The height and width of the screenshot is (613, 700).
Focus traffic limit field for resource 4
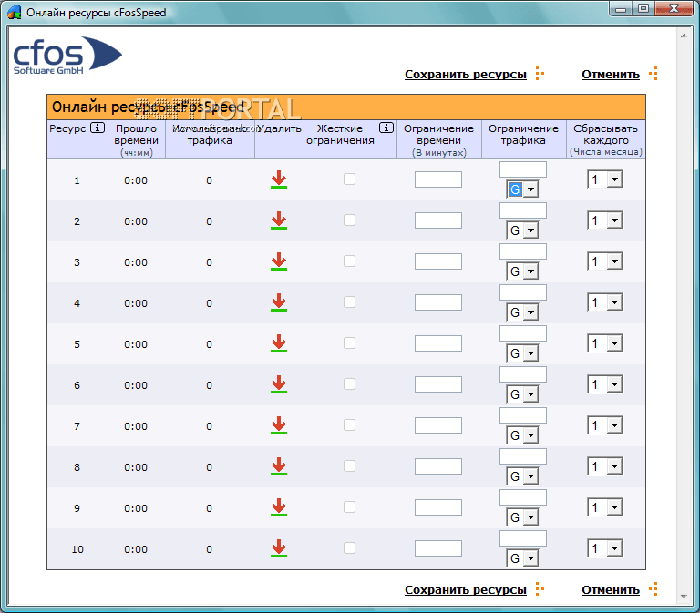coord(523,292)
